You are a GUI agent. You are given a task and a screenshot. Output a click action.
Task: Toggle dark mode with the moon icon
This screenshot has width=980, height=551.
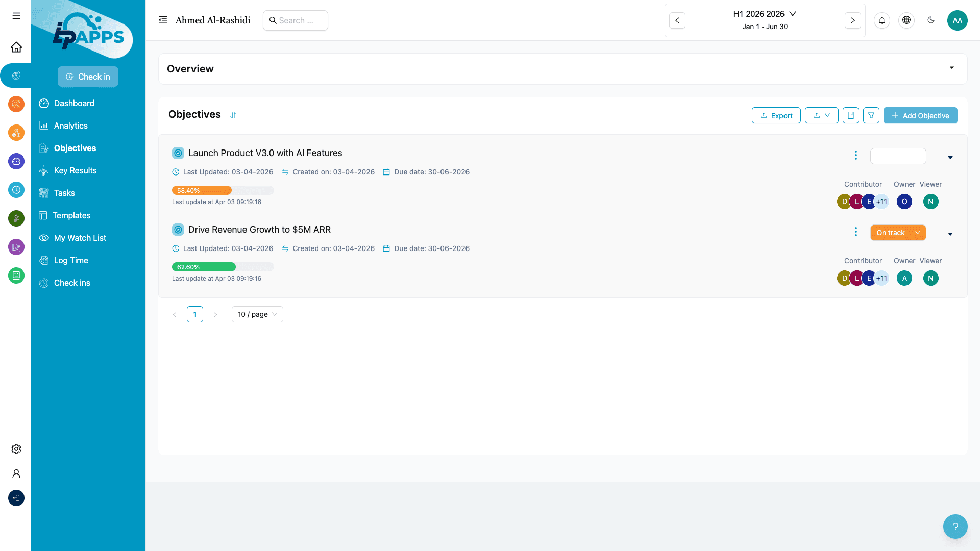(x=930, y=20)
